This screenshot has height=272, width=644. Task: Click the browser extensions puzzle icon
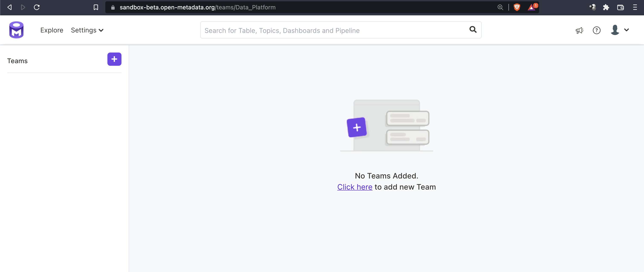click(x=606, y=7)
